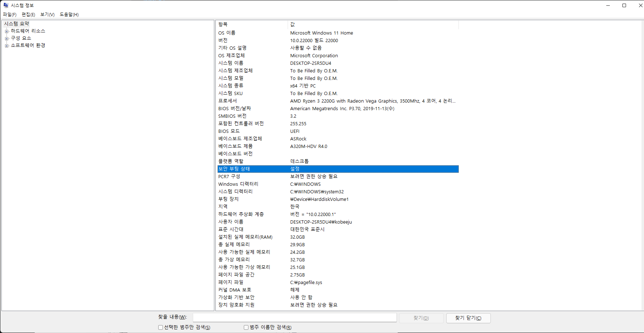Viewport: 644px width, 333px height.
Task: Select the 페이지 파일 row with C:\pagefile.sys
Action: pyautogui.click(x=338, y=282)
